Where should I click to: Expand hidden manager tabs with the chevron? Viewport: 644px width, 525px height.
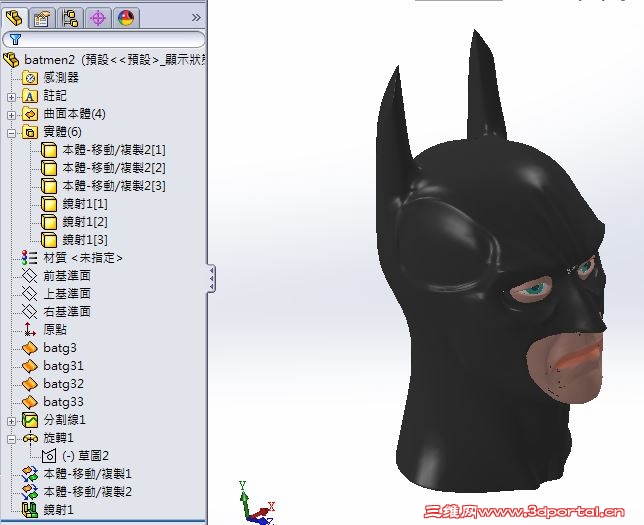[196, 17]
